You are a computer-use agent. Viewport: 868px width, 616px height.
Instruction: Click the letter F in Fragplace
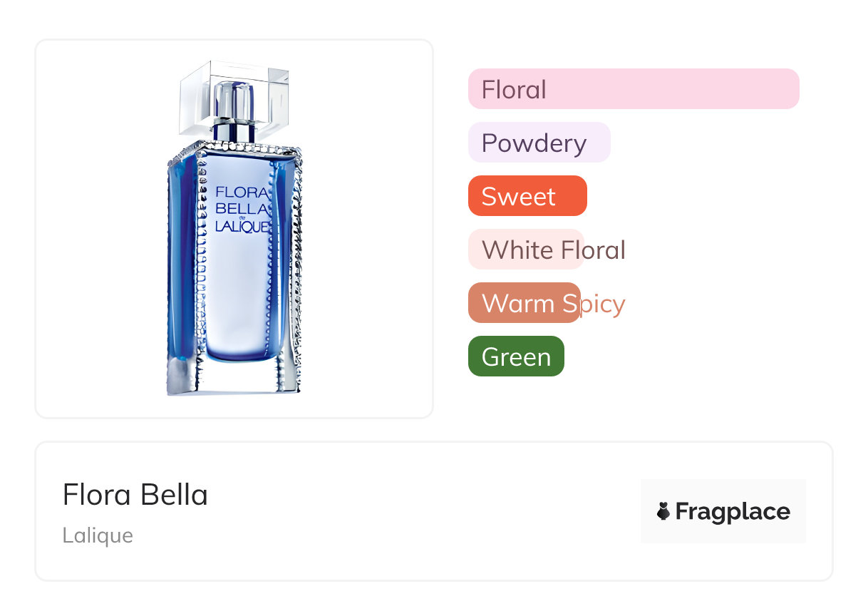click(683, 512)
